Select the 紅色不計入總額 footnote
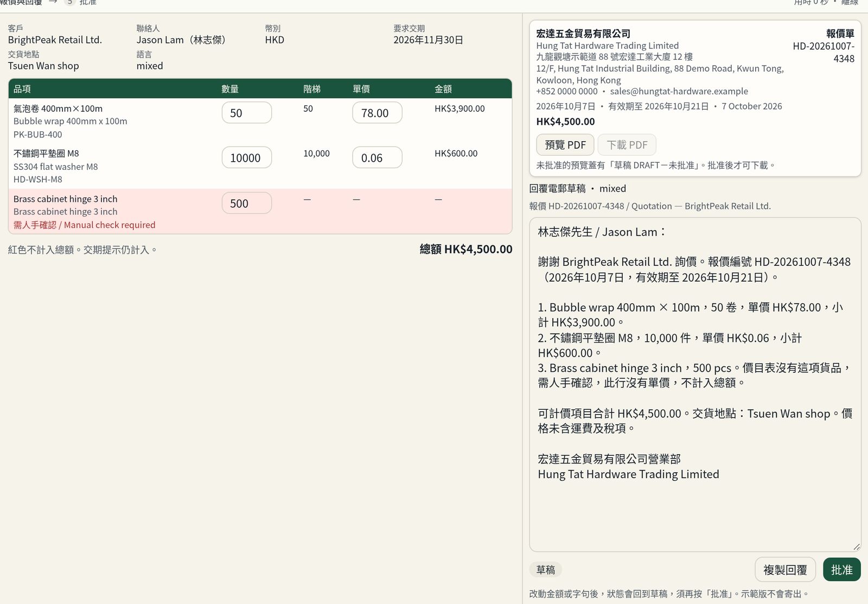Image resolution: width=868 pixels, height=604 pixels. point(82,250)
